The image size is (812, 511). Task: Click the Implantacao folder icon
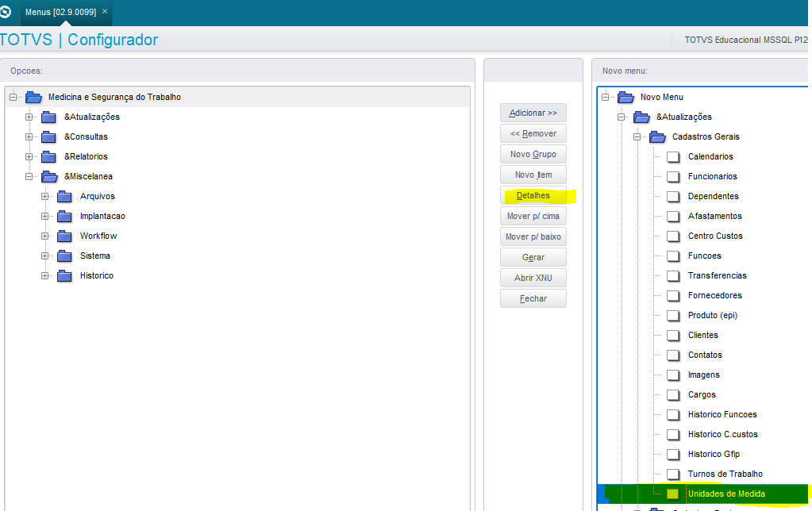(65, 216)
